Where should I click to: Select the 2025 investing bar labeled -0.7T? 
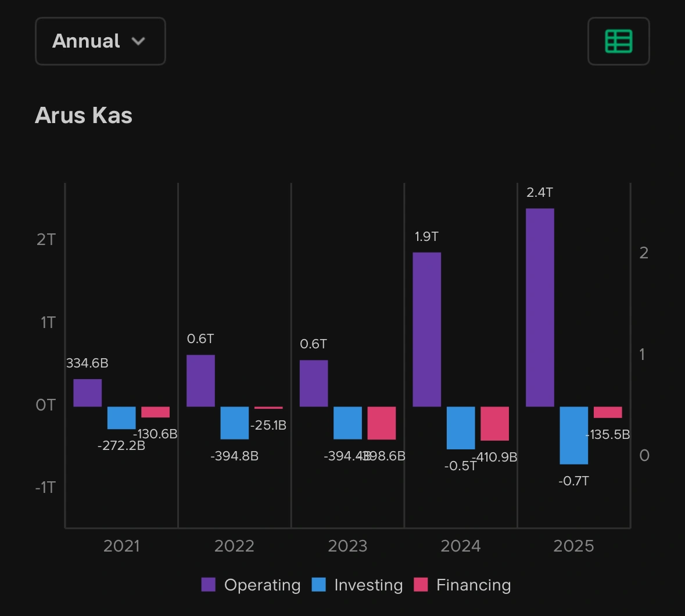[573, 435]
